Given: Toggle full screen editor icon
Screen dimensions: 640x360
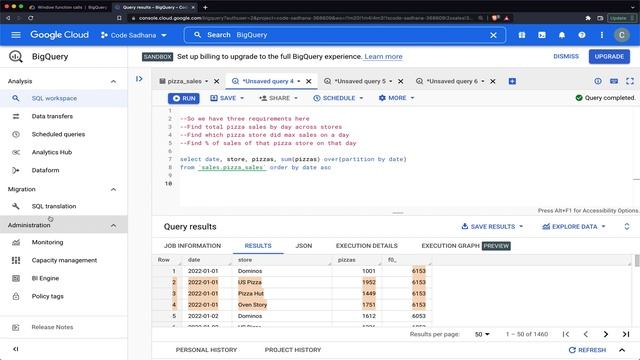Looking at the screenshot, I should 630,81.
